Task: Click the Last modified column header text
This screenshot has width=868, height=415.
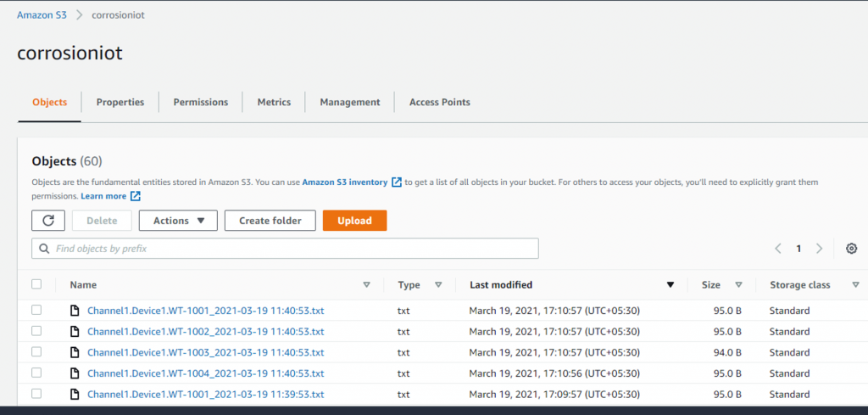Action: click(501, 285)
